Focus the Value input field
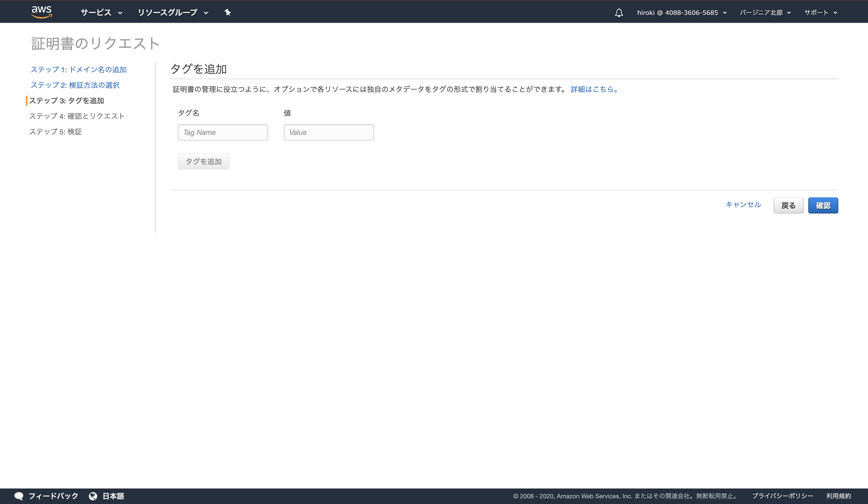868x504 pixels. pyautogui.click(x=329, y=132)
